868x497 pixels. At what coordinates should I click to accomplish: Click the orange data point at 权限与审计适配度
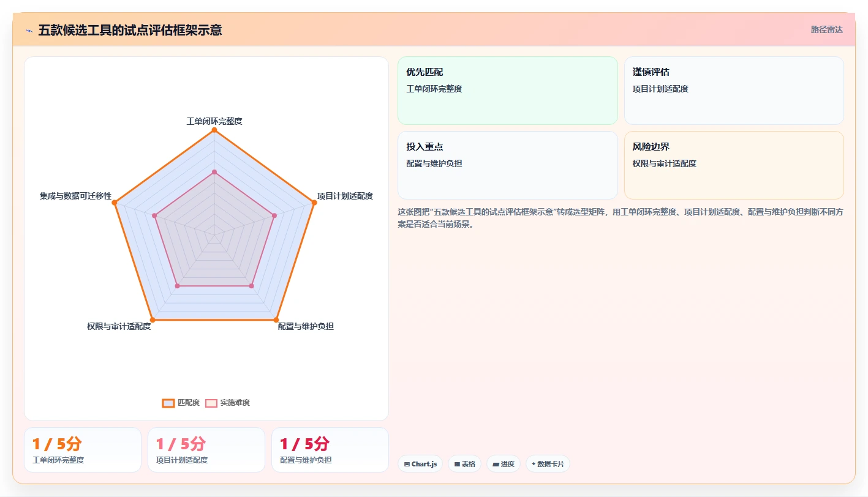pyautogui.click(x=153, y=319)
